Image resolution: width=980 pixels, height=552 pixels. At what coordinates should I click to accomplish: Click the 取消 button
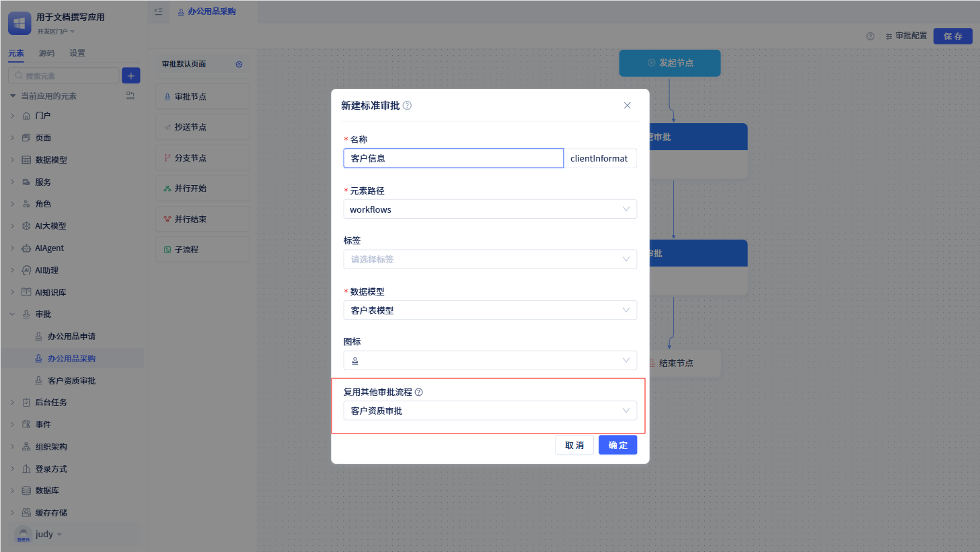(x=574, y=445)
